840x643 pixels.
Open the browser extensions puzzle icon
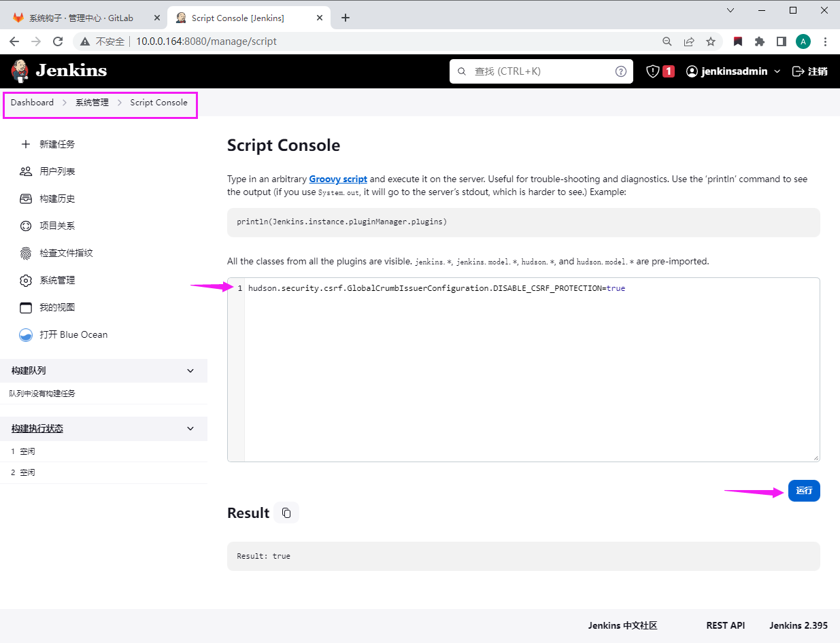[x=760, y=41]
